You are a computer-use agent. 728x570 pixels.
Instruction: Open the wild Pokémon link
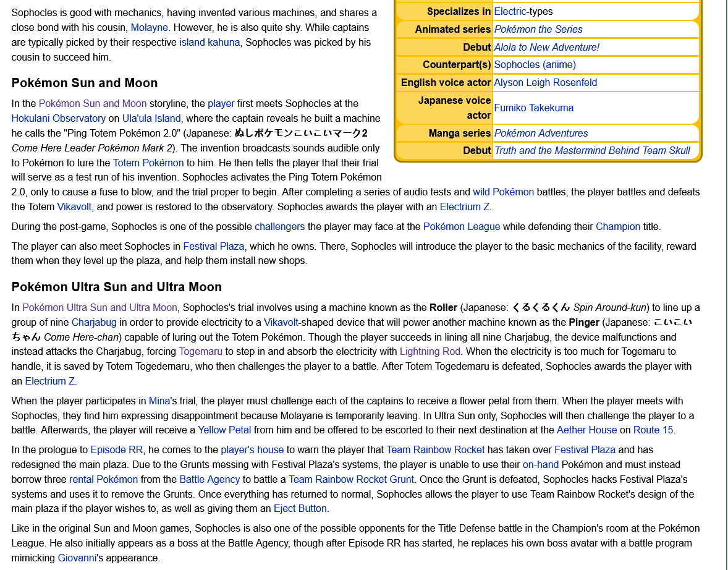tap(503, 192)
